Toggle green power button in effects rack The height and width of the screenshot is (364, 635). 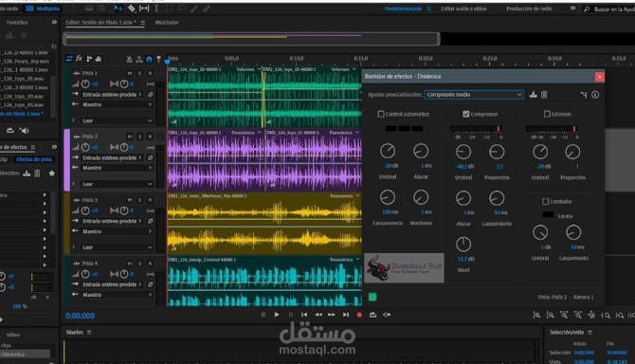(372, 297)
